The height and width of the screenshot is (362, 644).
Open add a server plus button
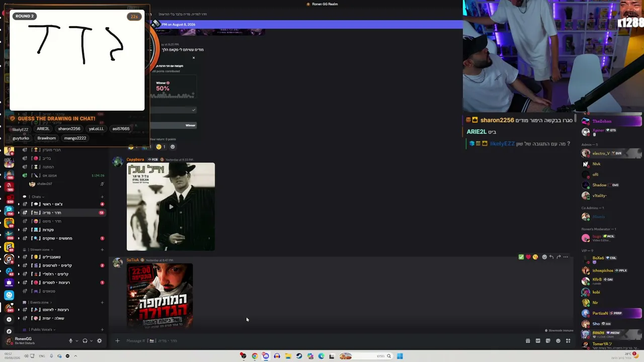[9, 319]
